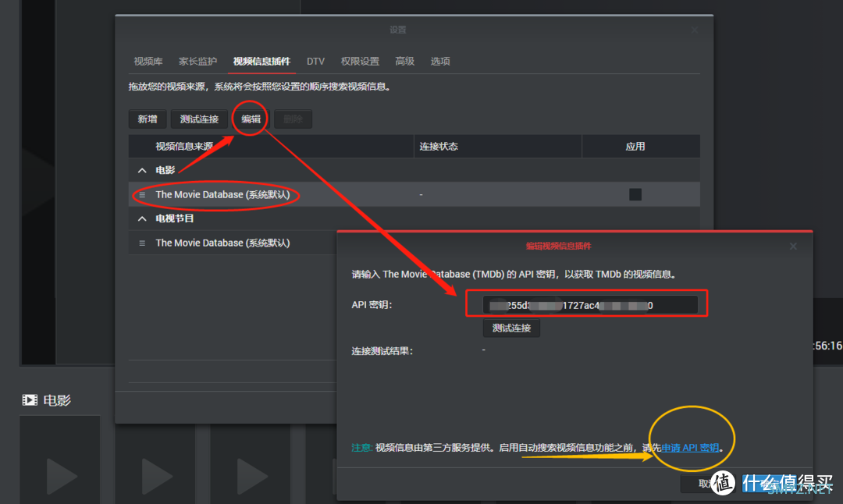Click the 注意 note label

(362, 448)
